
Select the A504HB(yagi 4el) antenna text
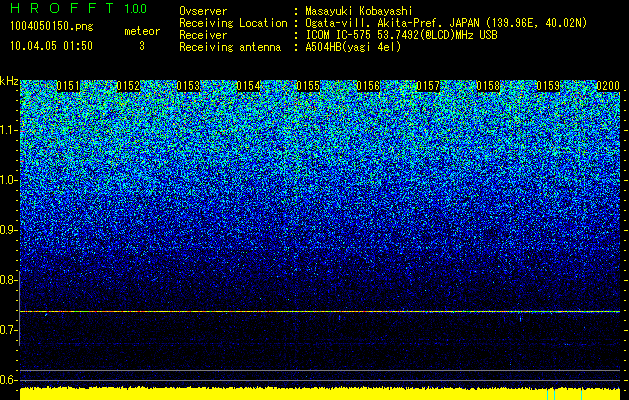(353, 47)
